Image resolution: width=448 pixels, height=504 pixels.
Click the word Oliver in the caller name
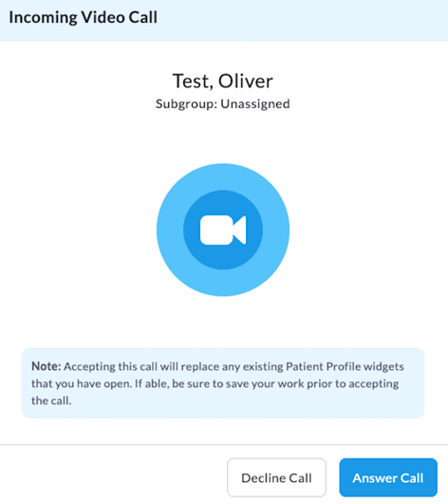pyautogui.click(x=246, y=81)
